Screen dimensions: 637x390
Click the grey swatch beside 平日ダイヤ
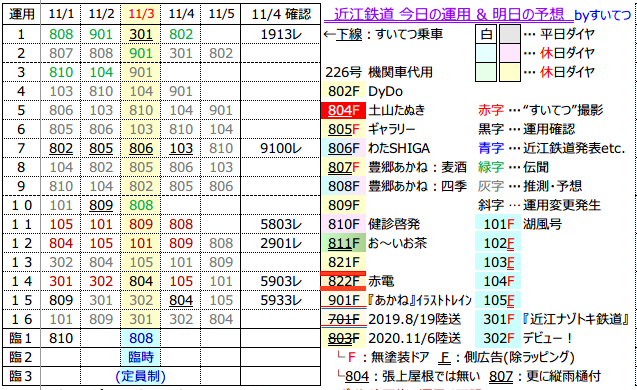510,34
